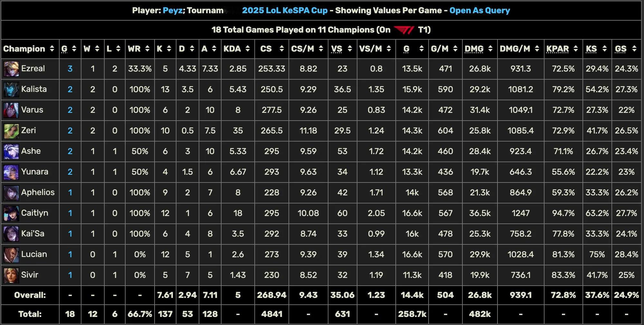
Task: Click the Zeri champion portrait icon
Action: coord(11,131)
